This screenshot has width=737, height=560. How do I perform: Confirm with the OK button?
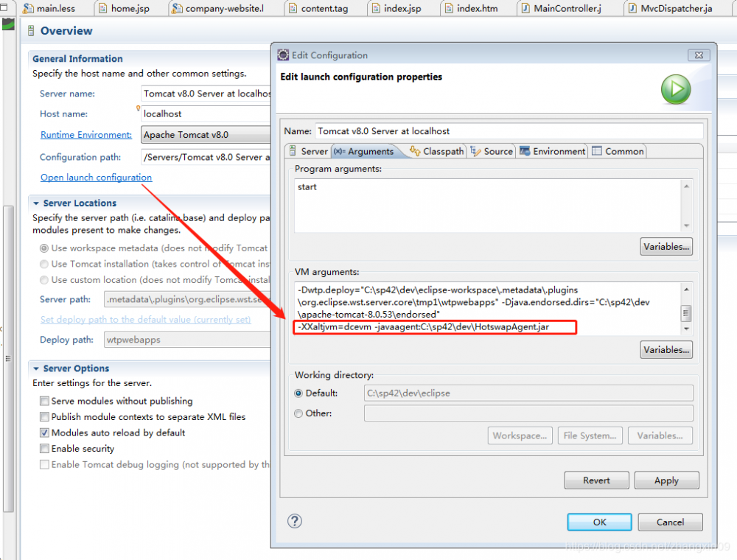(x=599, y=522)
